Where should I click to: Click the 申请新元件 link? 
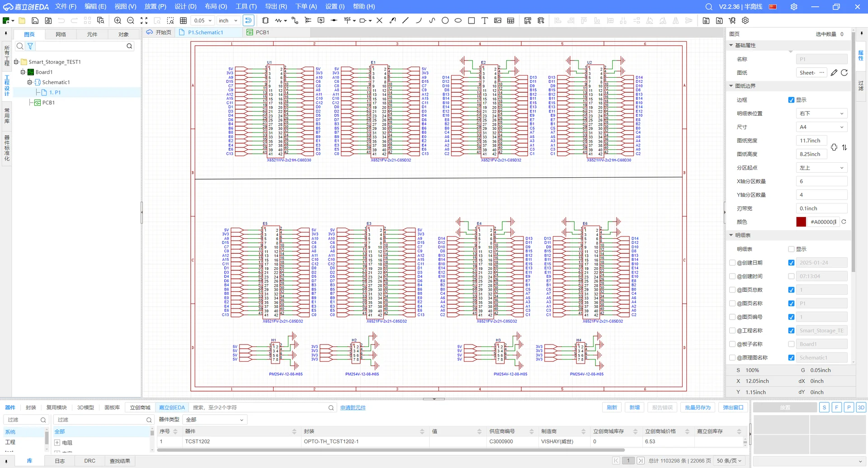353,407
